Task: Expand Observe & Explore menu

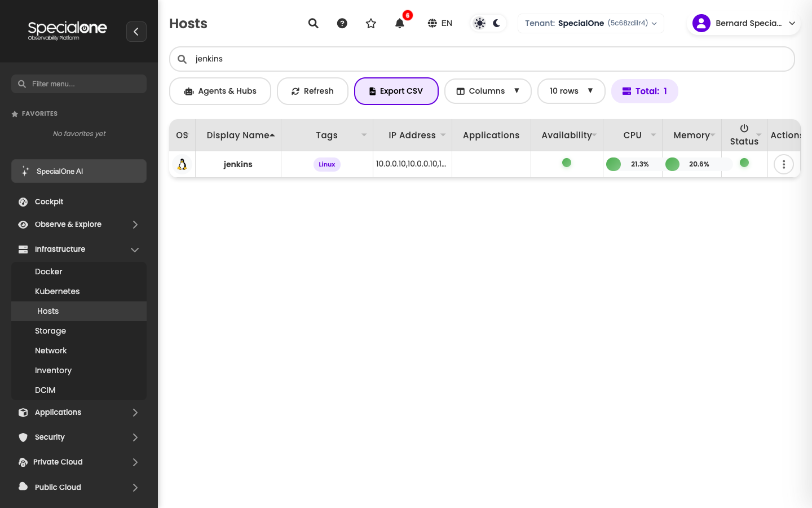Action: click(x=79, y=225)
